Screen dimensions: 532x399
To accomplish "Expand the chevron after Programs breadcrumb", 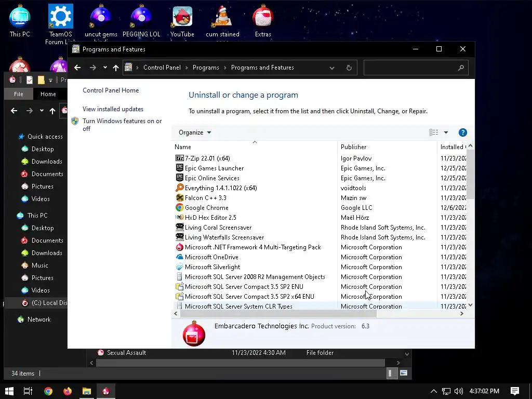I will (225, 68).
